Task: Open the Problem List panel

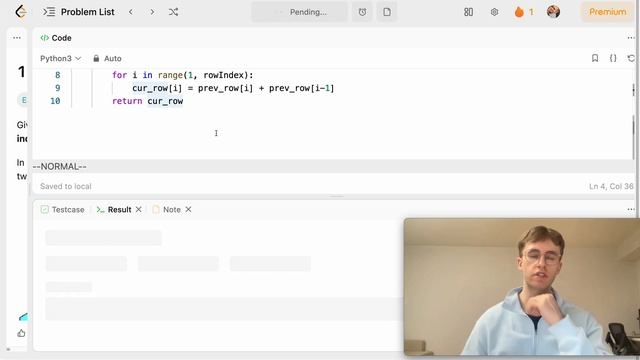Action: point(79,12)
